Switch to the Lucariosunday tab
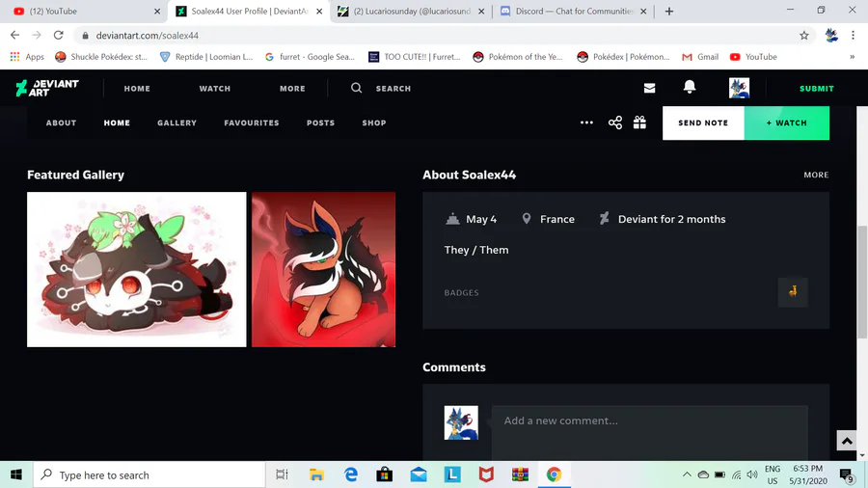This screenshot has width=868, height=488. [x=411, y=11]
